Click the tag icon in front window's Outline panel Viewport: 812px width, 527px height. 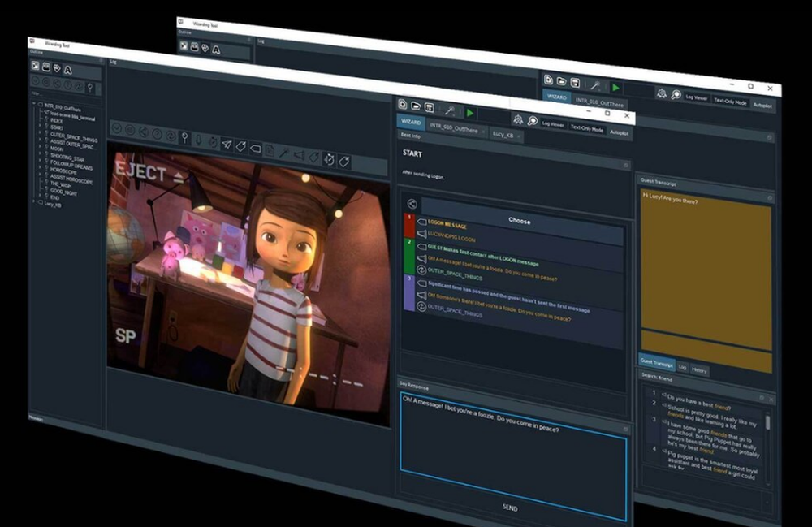tap(57, 68)
